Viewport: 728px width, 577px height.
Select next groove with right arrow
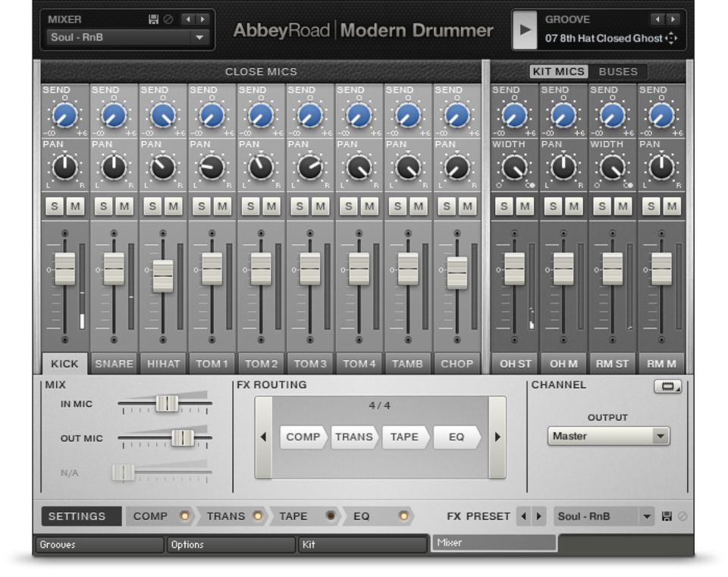(x=672, y=20)
